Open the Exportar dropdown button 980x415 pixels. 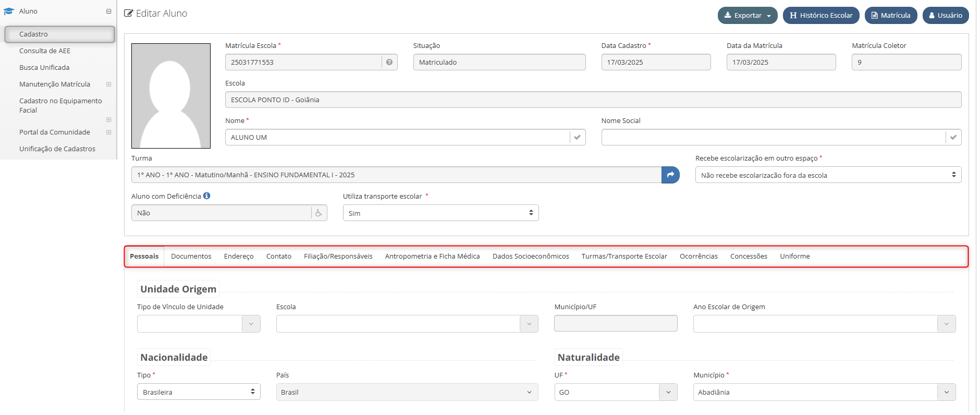748,15
